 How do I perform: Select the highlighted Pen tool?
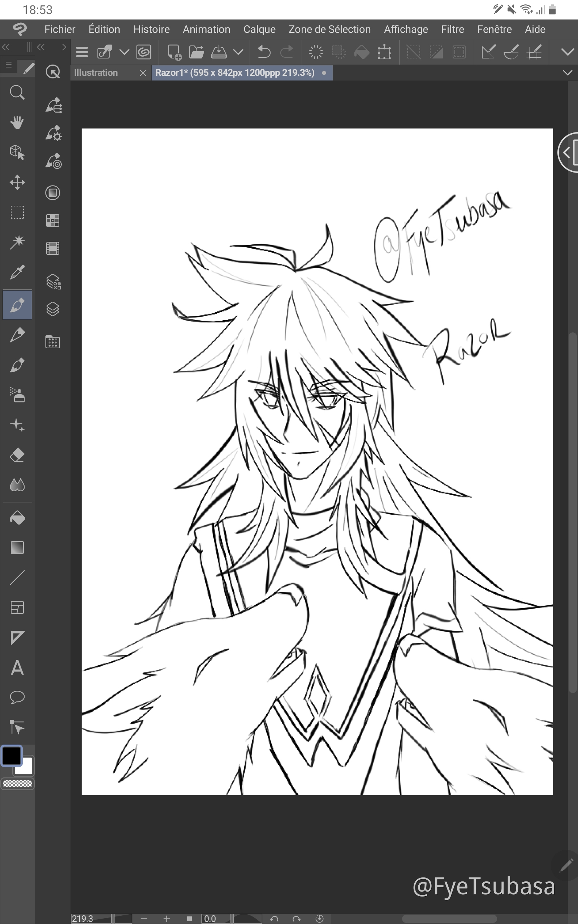click(x=17, y=305)
